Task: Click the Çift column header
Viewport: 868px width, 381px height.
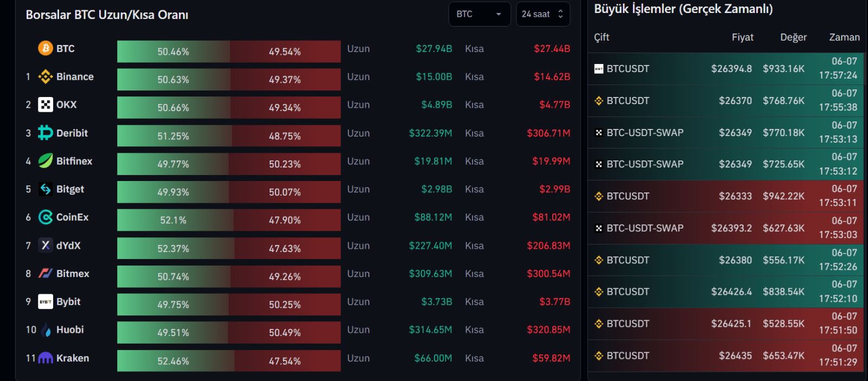Action: coord(602,37)
